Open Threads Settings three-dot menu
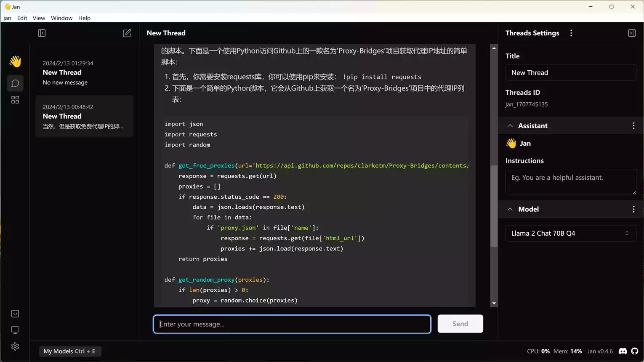Screen dimensions: 644x362 click(x=571, y=33)
